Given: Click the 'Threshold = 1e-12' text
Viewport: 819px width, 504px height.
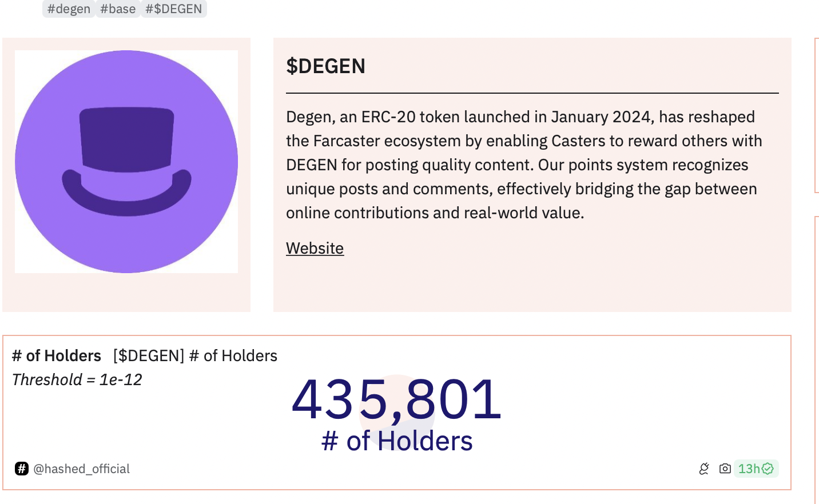Looking at the screenshot, I should pos(77,379).
